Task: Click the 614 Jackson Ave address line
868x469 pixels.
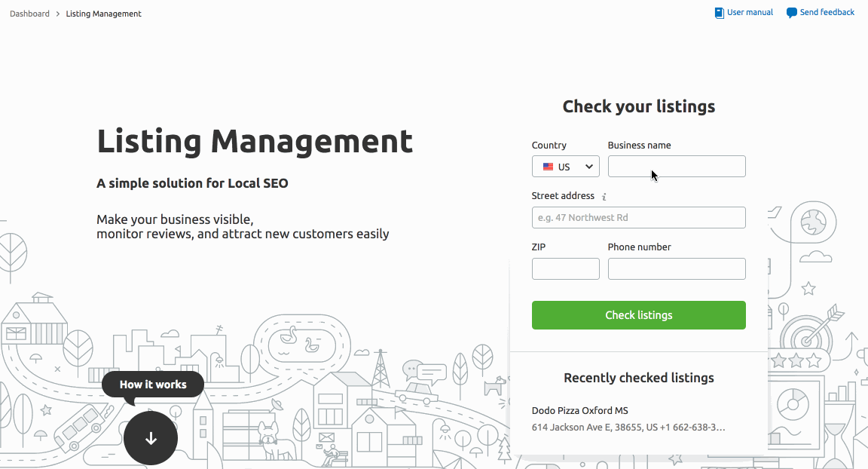Action: (628, 428)
